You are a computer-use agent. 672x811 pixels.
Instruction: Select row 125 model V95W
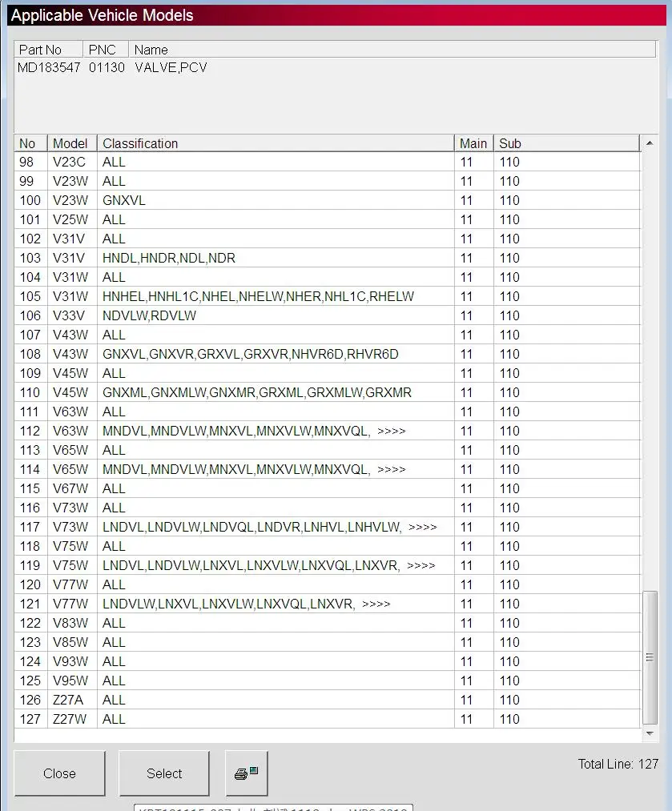pos(327,681)
